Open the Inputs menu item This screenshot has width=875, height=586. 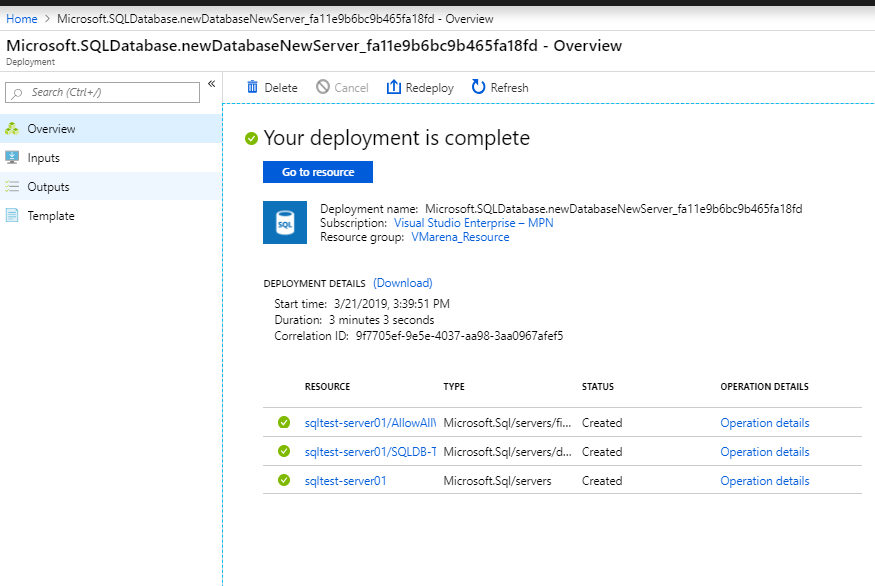(111, 158)
